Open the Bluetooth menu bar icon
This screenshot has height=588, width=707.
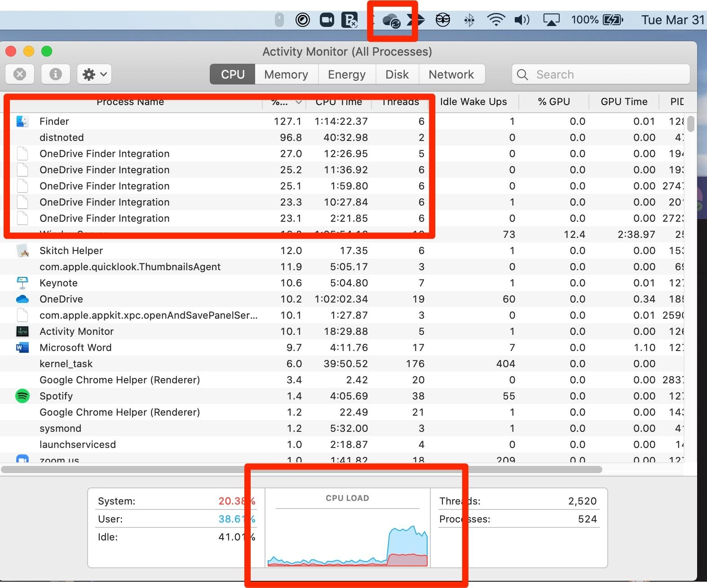(469, 20)
